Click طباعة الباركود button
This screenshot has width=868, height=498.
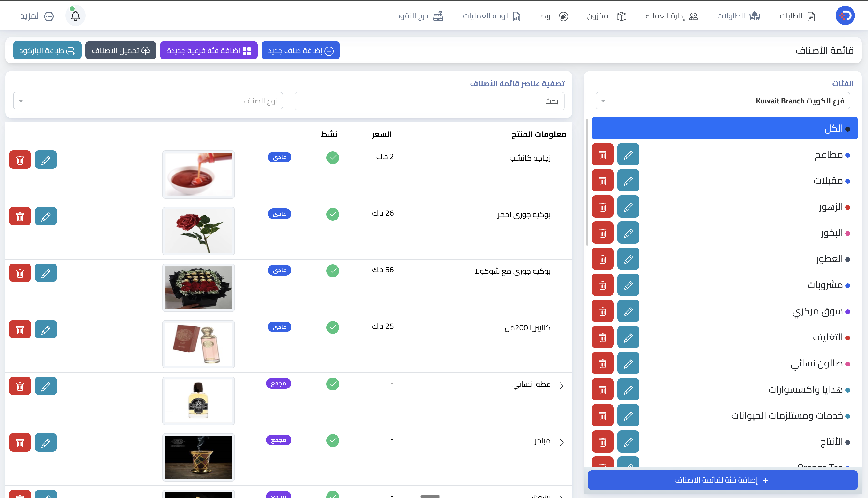[x=47, y=51]
